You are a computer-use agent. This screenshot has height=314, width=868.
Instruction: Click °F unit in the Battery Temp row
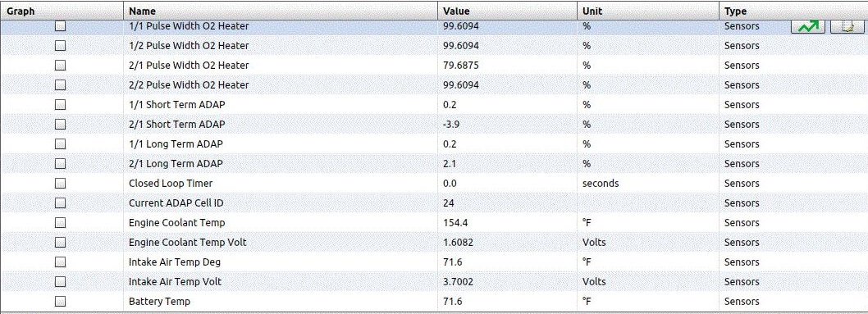(x=587, y=301)
